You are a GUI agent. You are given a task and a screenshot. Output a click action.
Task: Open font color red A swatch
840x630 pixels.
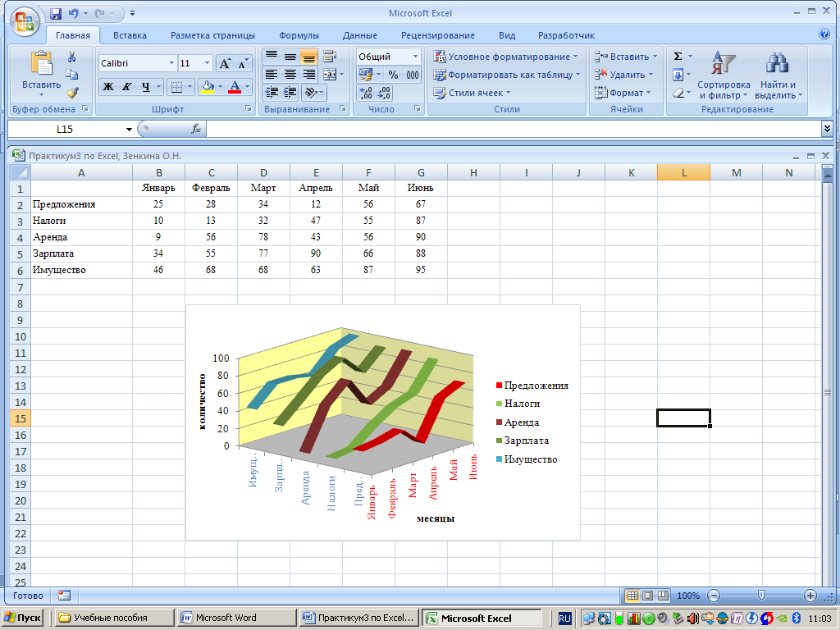235,87
